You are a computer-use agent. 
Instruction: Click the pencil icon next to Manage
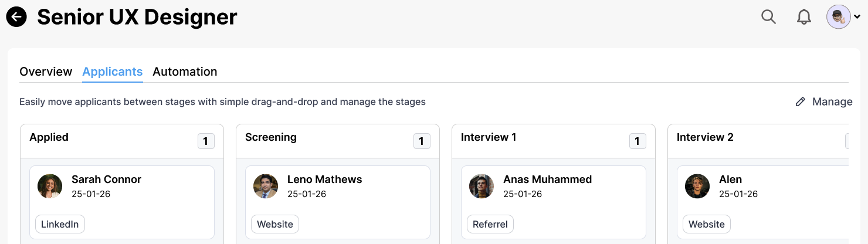click(x=800, y=102)
